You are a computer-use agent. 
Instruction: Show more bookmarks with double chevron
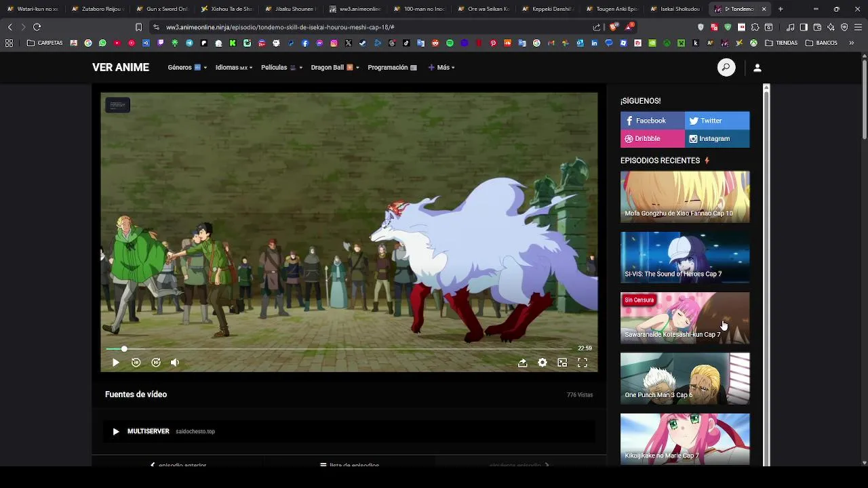pos(852,43)
